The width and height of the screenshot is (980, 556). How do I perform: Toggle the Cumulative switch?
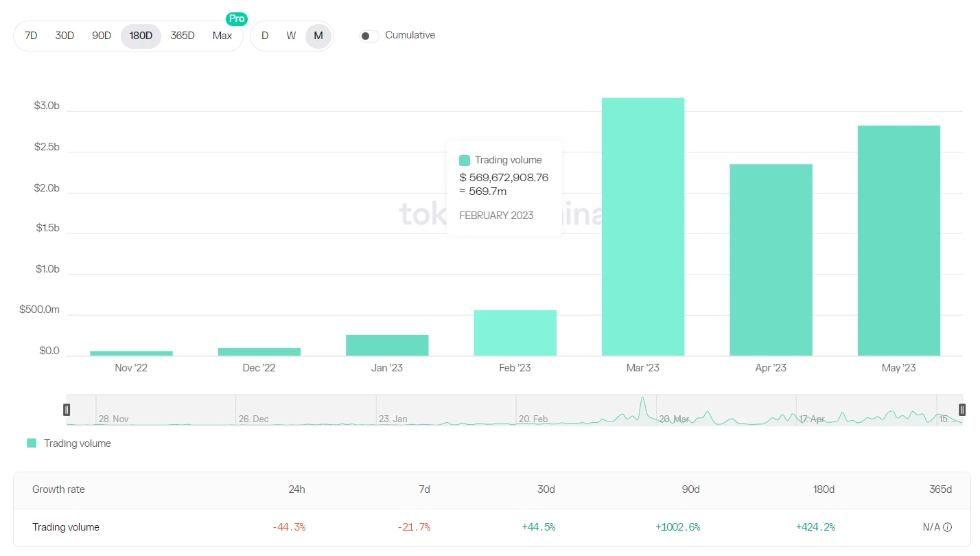(369, 36)
